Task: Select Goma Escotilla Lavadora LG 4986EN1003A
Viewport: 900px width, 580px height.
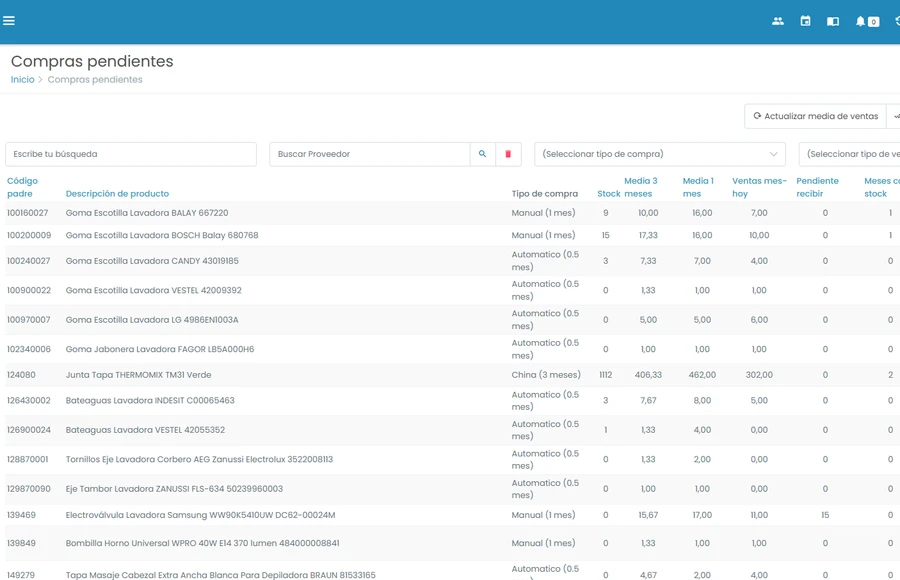Action: click(x=152, y=319)
